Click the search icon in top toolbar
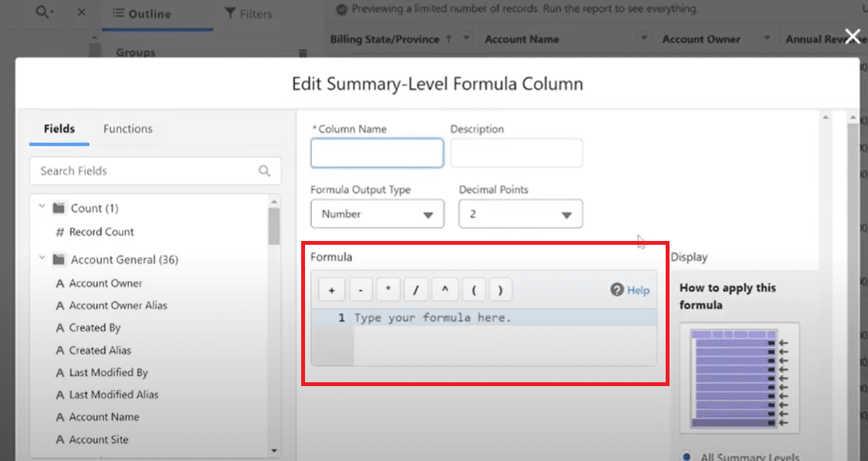This screenshot has width=868, height=461. [43, 12]
